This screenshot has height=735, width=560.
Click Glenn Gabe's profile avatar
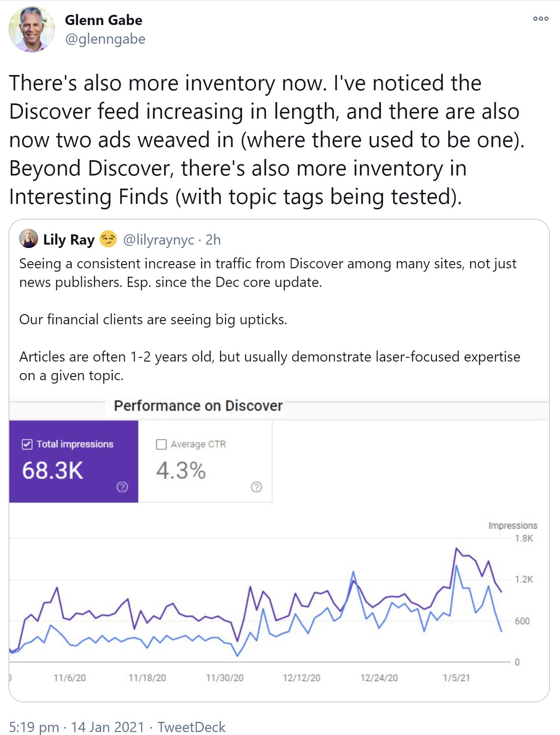(x=32, y=30)
